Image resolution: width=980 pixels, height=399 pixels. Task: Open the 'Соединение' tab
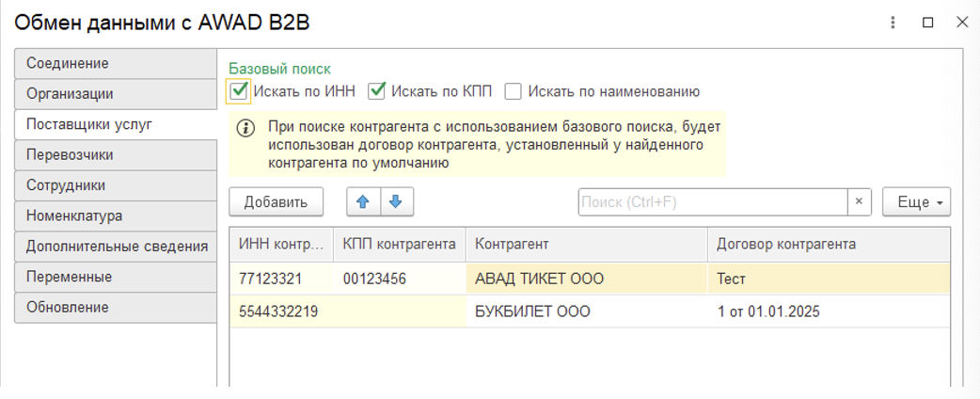coord(115,64)
